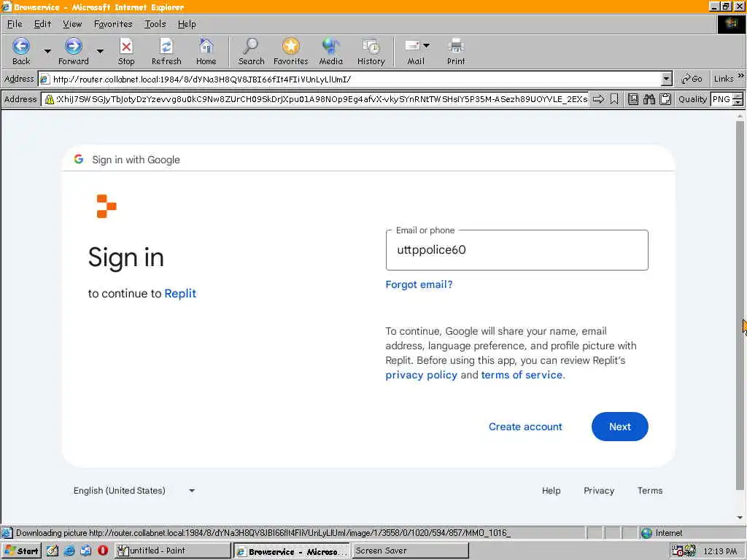Click the Quality PNG value field
This screenshot has height=560, width=747.
721,99
